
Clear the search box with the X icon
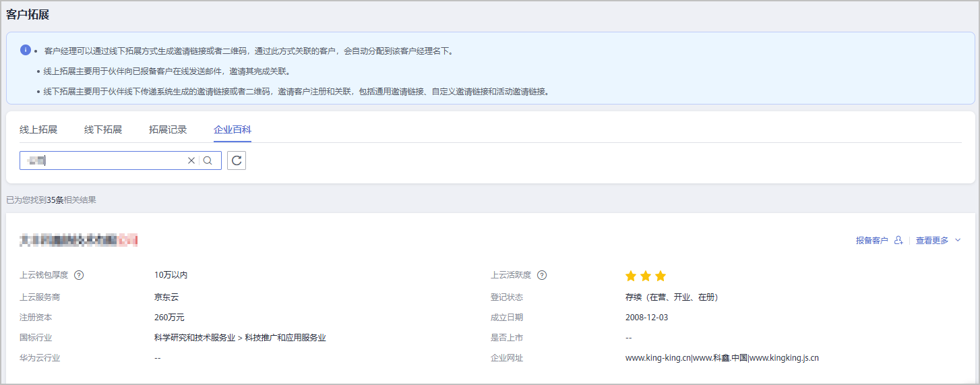[191, 160]
